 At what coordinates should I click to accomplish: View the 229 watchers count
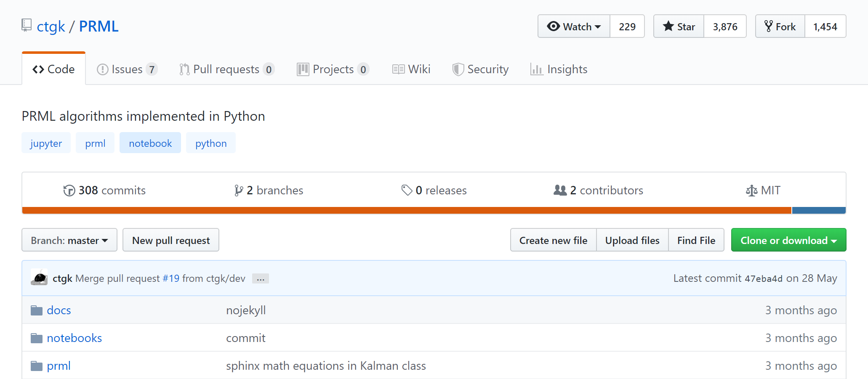click(627, 27)
